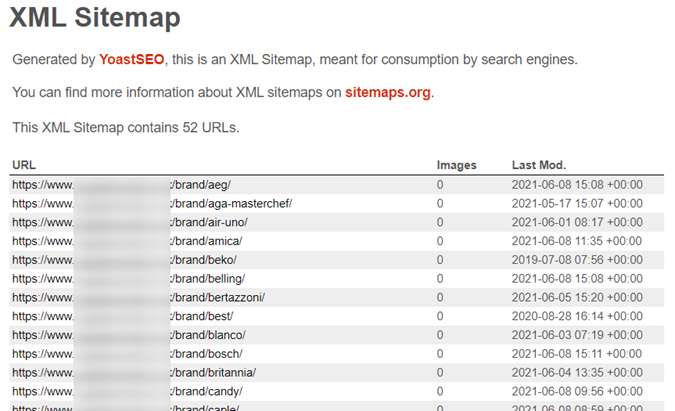
Task: Open the /brand/bosch/ URL
Action: pyautogui.click(x=127, y=354)
